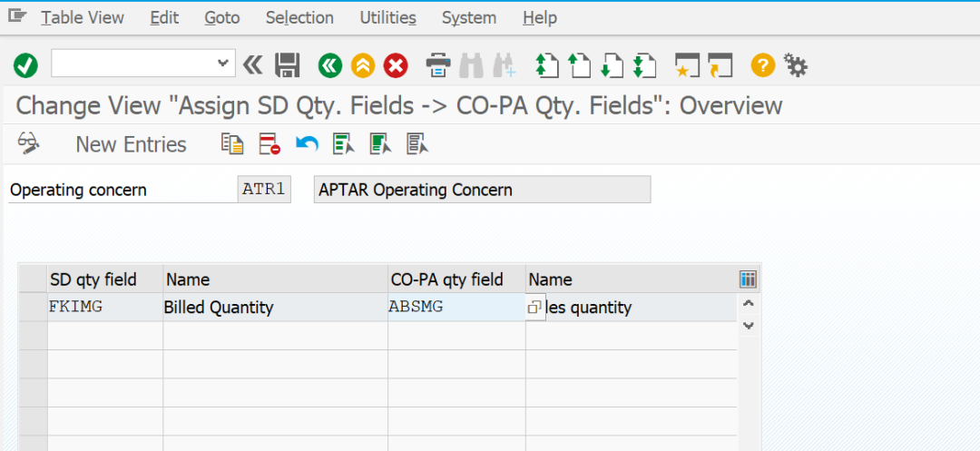Click the APTAR Operating Concern description field

pyautogui.click(x=482, y=190)
